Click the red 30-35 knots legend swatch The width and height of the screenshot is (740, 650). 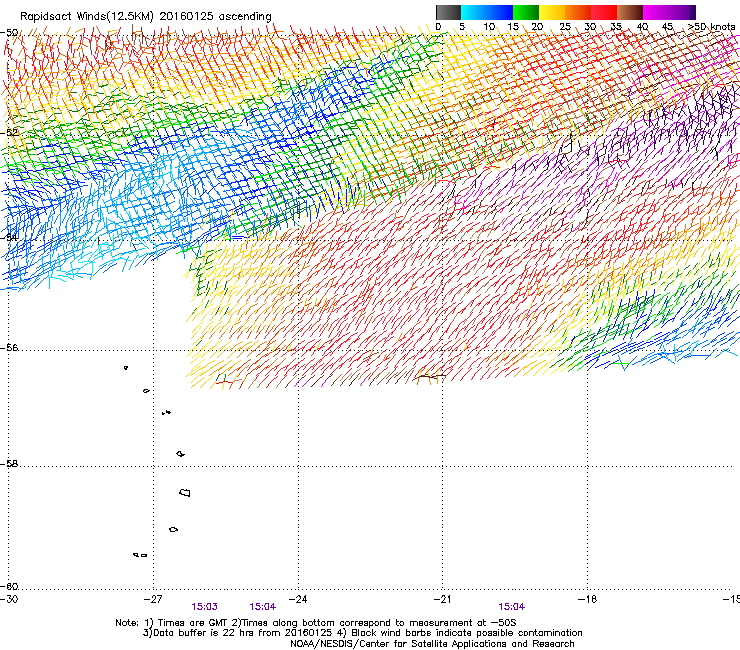(604, 12)
